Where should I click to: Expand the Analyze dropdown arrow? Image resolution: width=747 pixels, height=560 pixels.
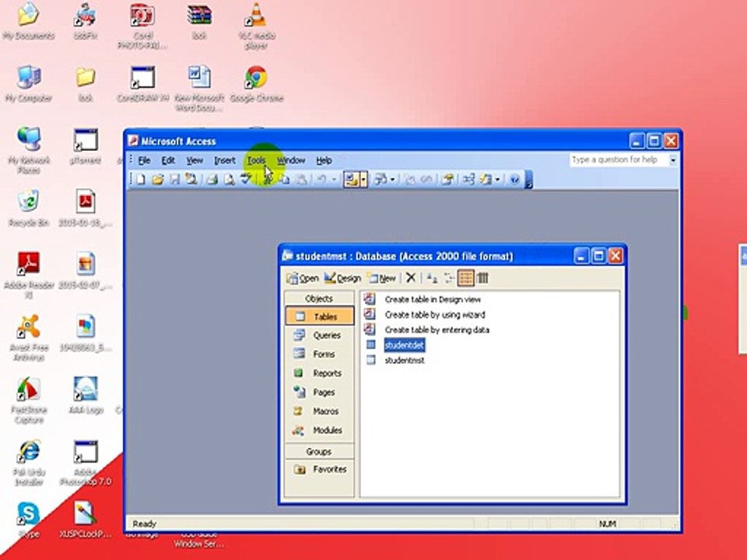(x=392, y=180)
